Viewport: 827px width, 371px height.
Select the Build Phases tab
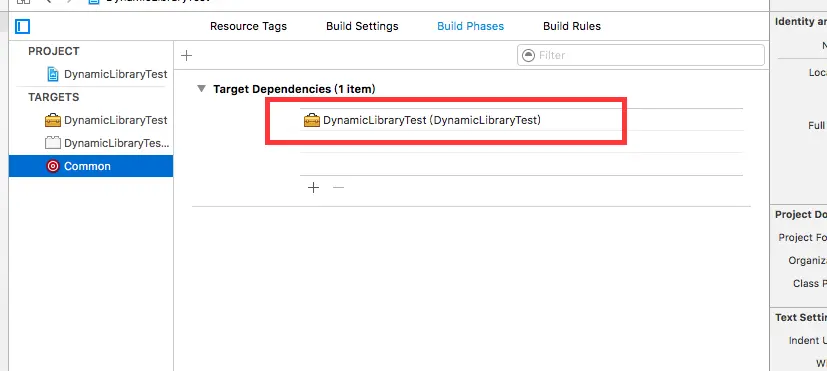pos(470,26)
